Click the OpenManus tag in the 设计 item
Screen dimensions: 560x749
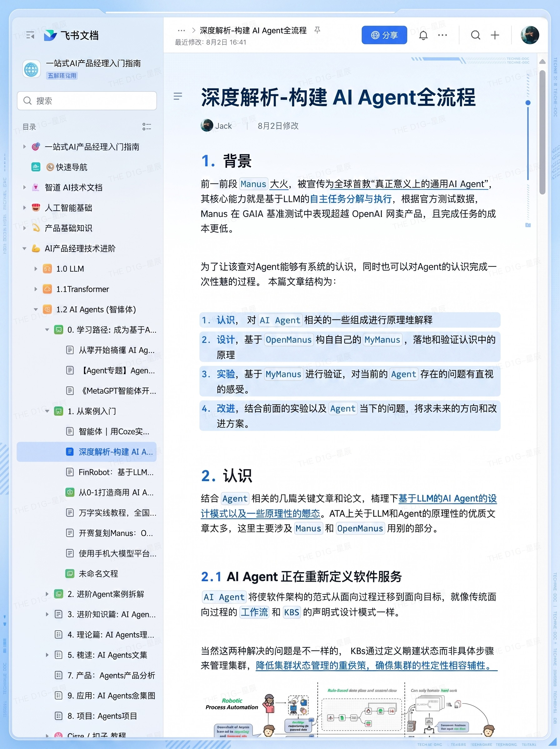pyautogui.click(x=288, y=339)
